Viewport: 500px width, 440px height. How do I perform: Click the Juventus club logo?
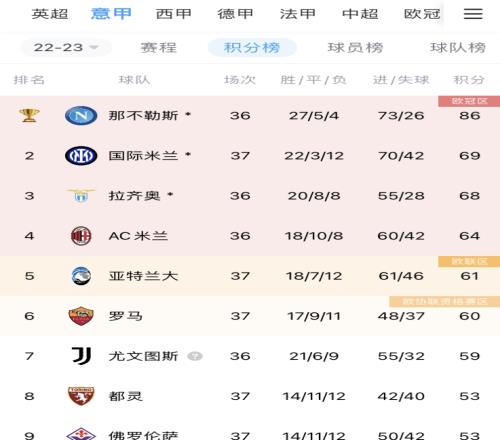[81, 356]
